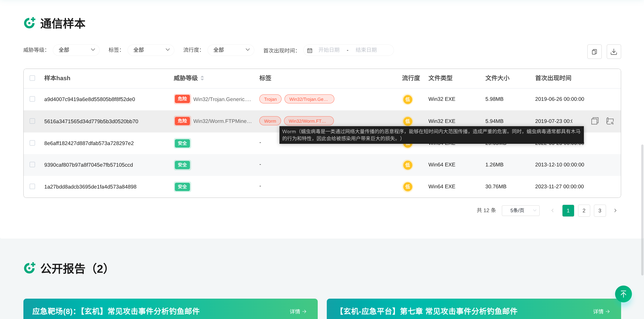Click the 低 popularity badge in the 9390caf8 row

tap(408, 165)
